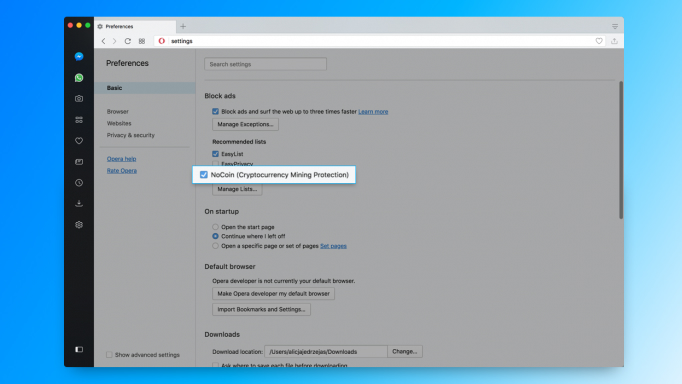The height and width of the screenshot is (384, 682).
Task: Make Opera developer my default browser
Action: (x=273, y=294)
